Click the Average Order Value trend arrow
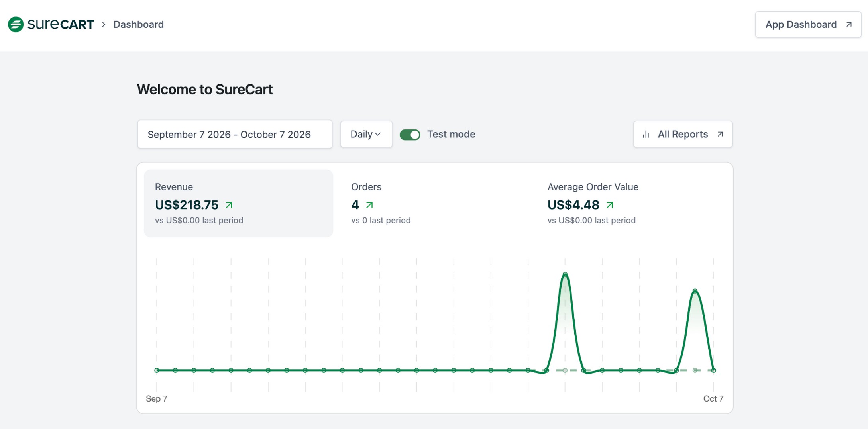Viewport: 868px width, 429px height. click(610, 205)
